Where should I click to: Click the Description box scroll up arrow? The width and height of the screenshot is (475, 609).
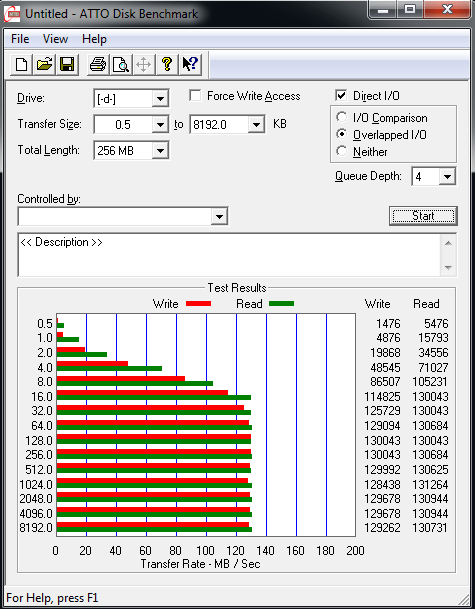click(x=448, y=243)
